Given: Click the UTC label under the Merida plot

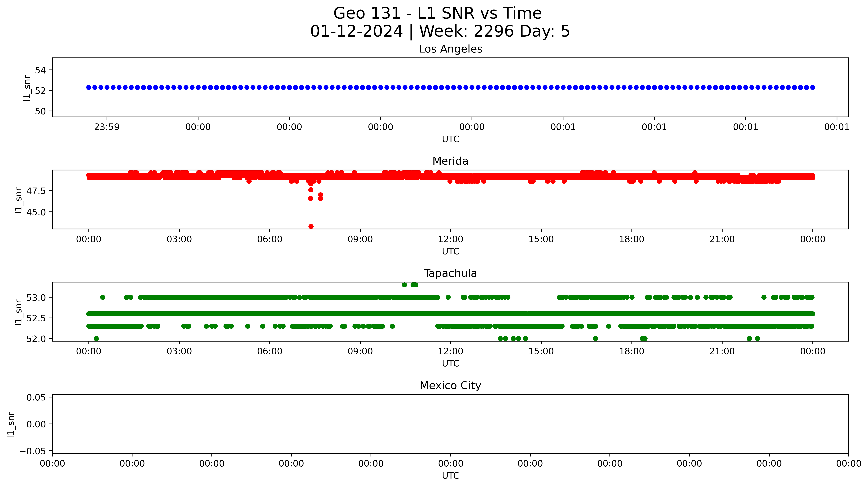Looking at the screenshot, I should (451, 251).
